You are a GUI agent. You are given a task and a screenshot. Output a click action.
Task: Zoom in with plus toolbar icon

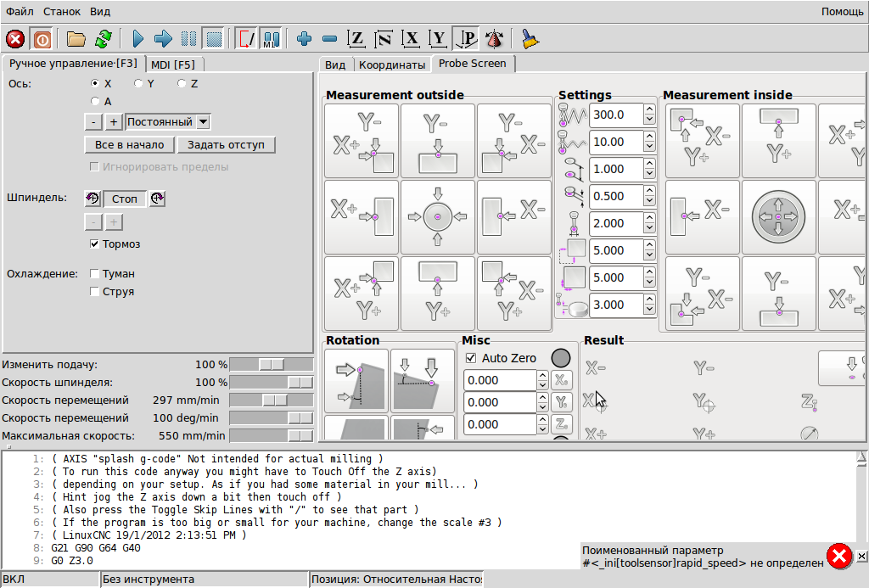(x=304, y=39)
